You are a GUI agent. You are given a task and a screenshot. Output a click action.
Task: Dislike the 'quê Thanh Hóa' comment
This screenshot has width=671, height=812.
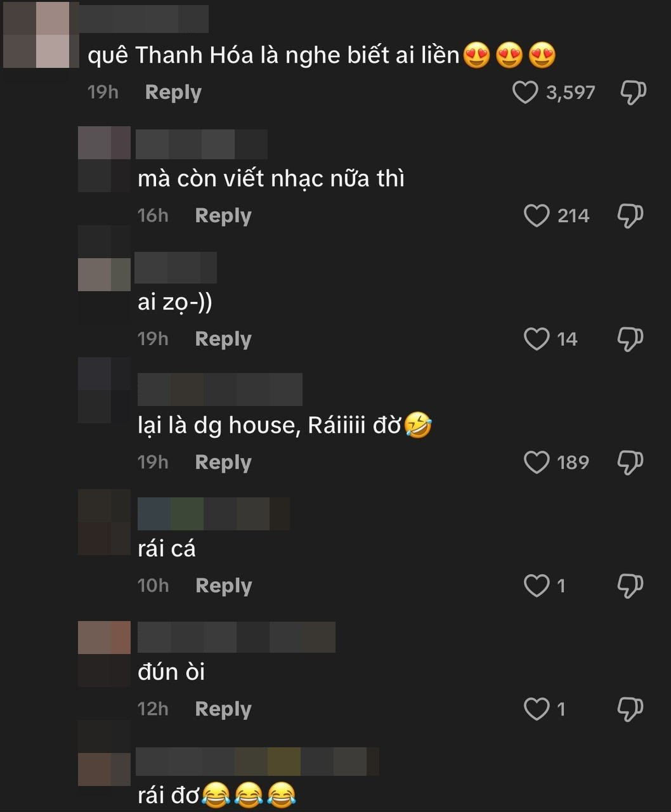click(632, 93)
